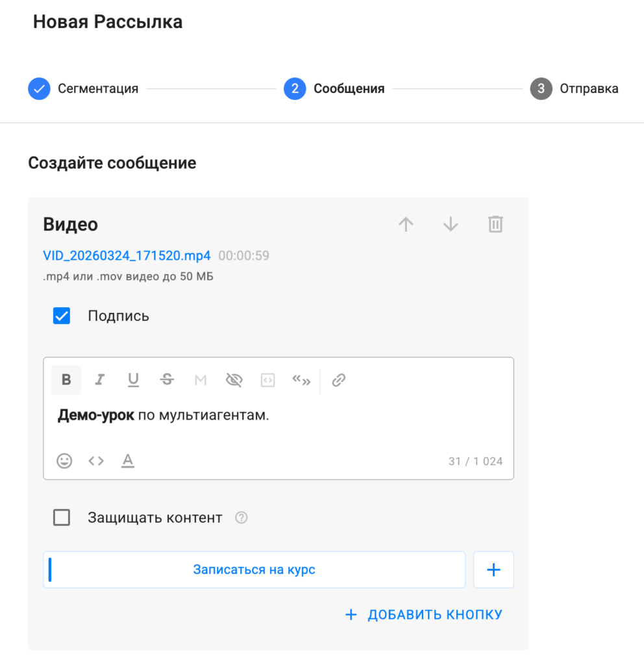This screenshot has width=644, height=665.
Task: Show help tooltip for Защищать контент
Action: [x=241, y=518]
